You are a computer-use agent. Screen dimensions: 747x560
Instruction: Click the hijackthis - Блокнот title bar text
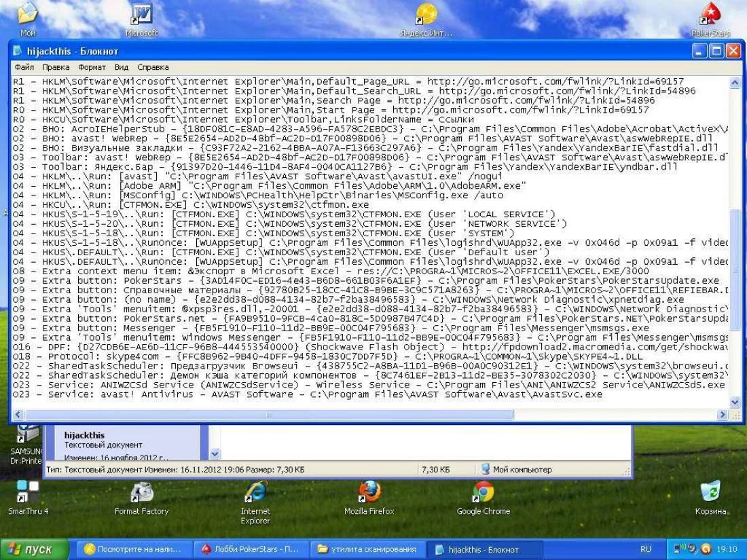point(73,52)
